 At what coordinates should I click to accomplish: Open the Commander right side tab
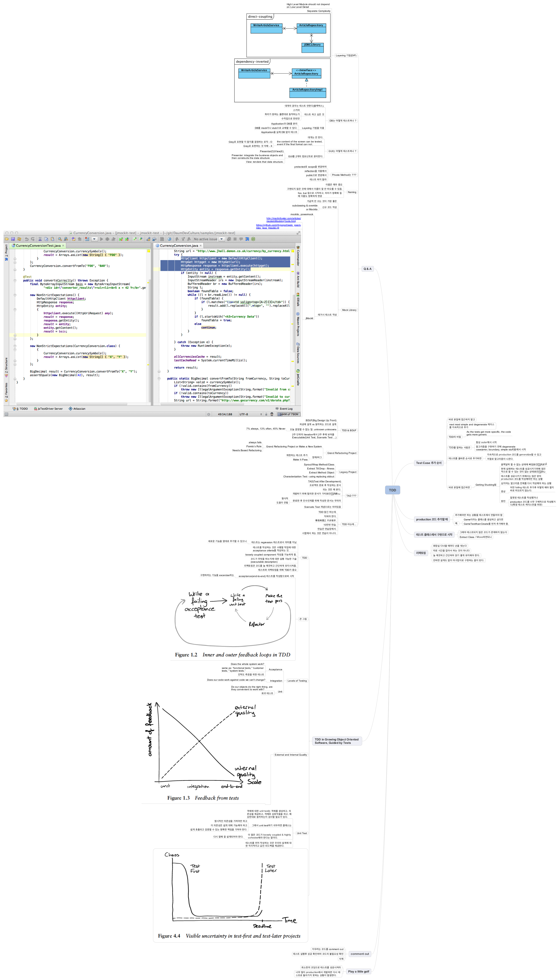coord(298,256)
